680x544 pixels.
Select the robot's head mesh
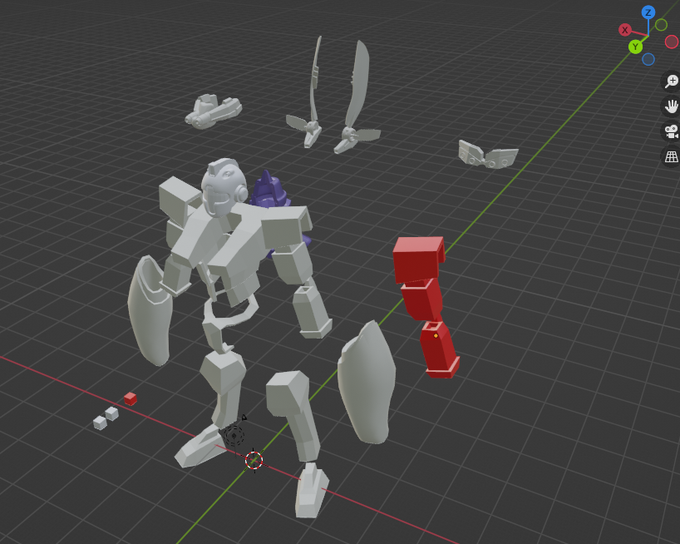(224, 187)
